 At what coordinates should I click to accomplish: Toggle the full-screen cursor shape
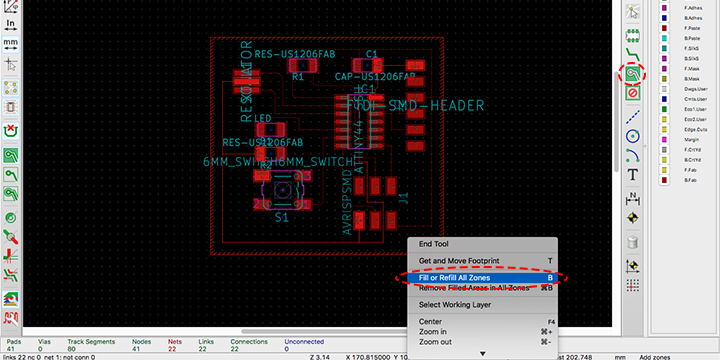11,63
